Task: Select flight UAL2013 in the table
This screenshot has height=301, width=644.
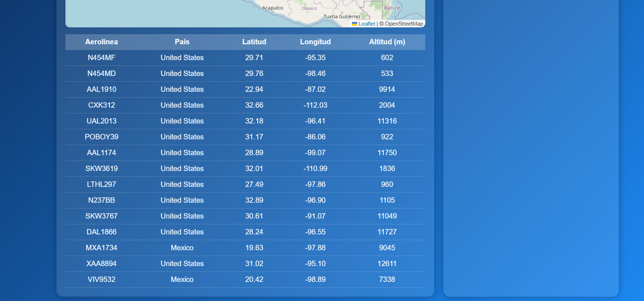Action: coord(101,121)
